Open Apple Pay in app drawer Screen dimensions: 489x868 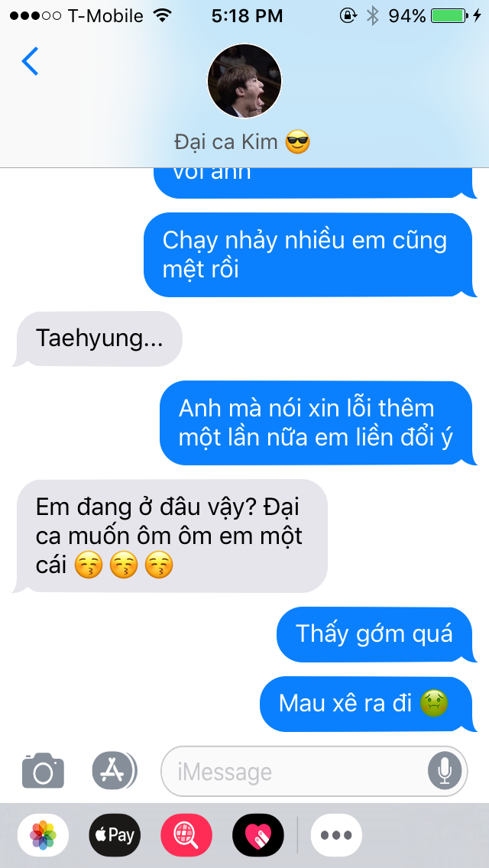(115, 835)
